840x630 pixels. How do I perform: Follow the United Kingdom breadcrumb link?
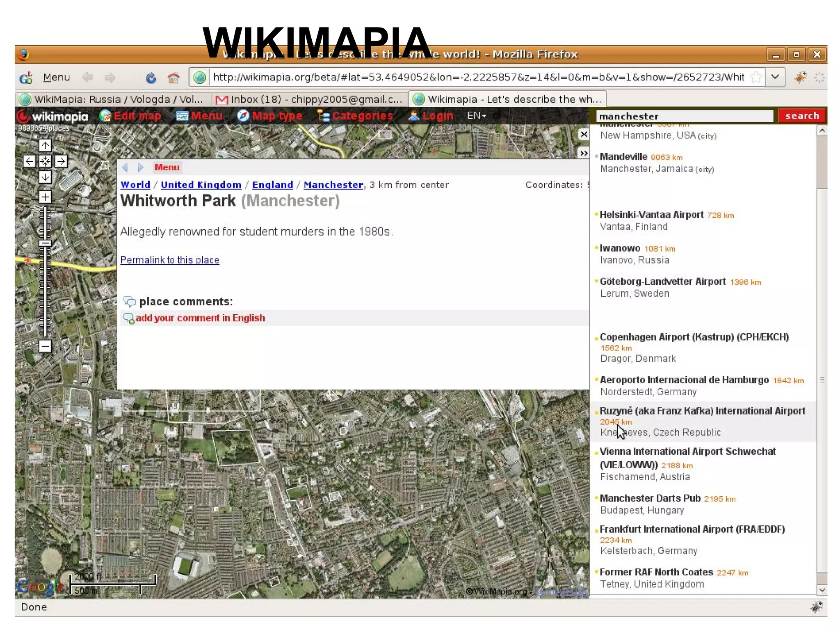[x=201, y=185]
